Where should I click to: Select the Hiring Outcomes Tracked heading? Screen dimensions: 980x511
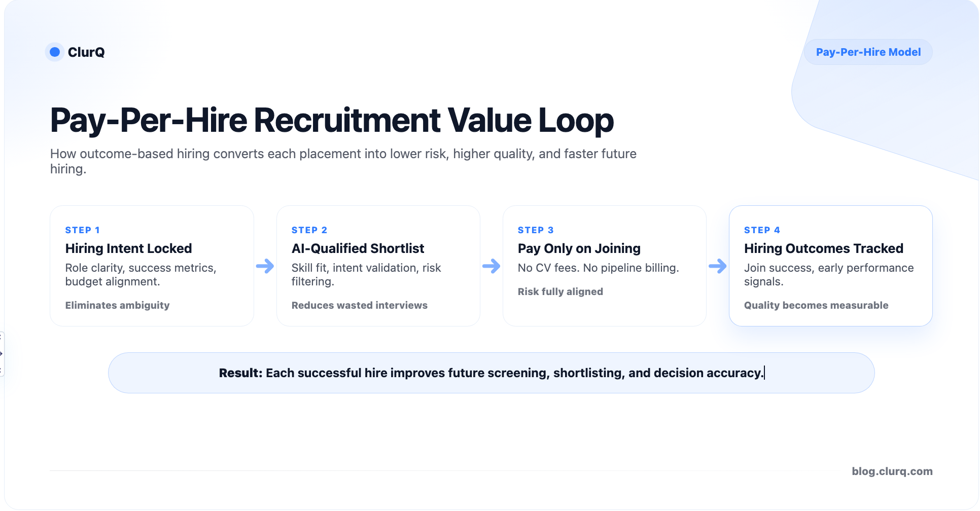coord(823,248)
